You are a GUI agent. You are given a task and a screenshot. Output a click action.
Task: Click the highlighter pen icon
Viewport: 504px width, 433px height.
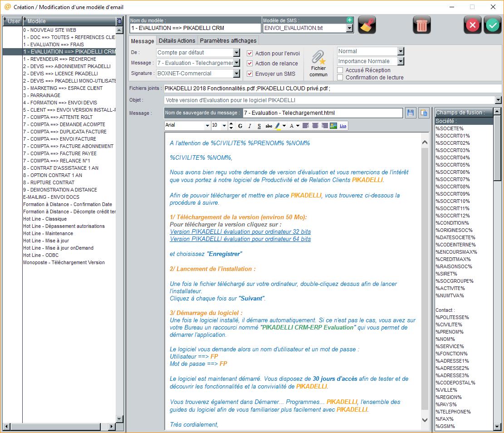coord(277,126)
